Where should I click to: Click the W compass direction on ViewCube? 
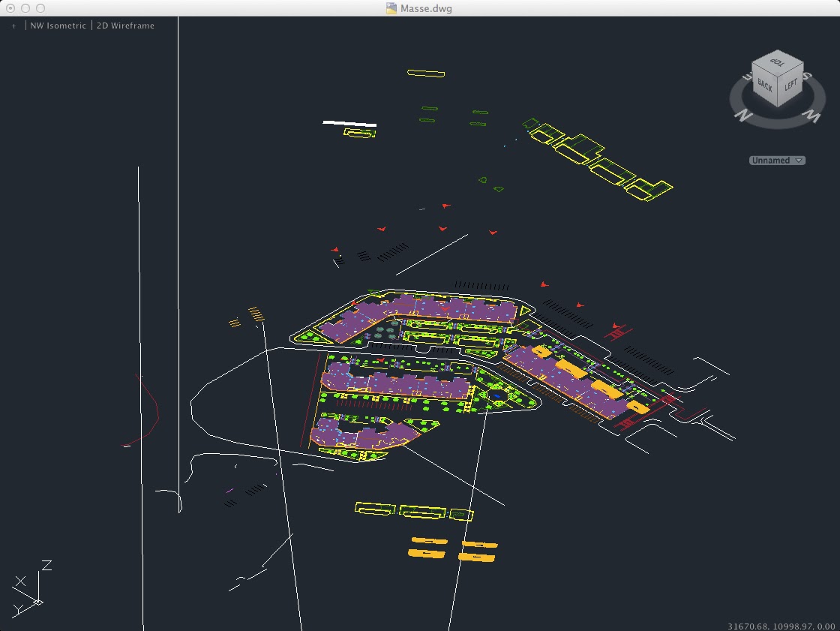(813, 116)
